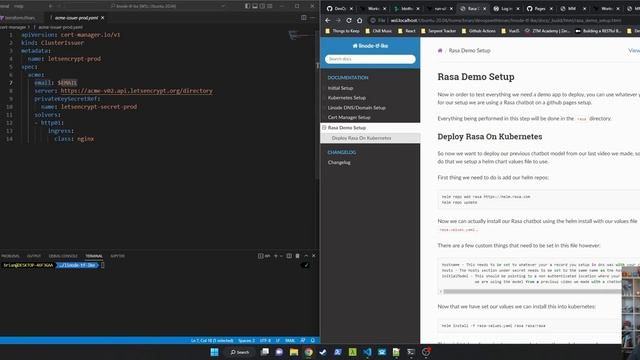Open the JUPYTER panel tab
Screen dimensions: 640x360
point(118,256)
